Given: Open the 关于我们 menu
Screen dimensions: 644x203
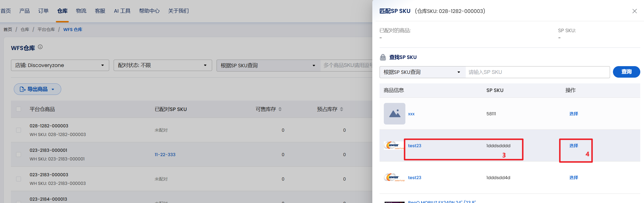Looking at the screenshot, I should [x=178, y=11].
